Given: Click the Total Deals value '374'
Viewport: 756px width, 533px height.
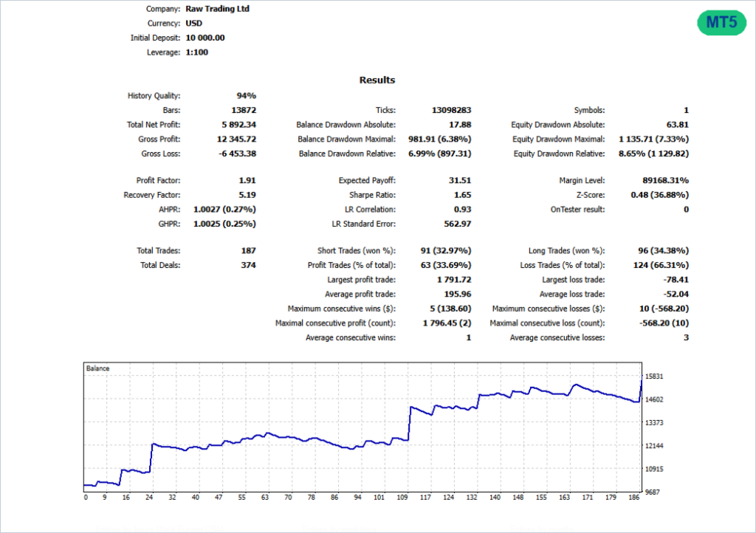Looking at the screenshot, I should [248, 265].
